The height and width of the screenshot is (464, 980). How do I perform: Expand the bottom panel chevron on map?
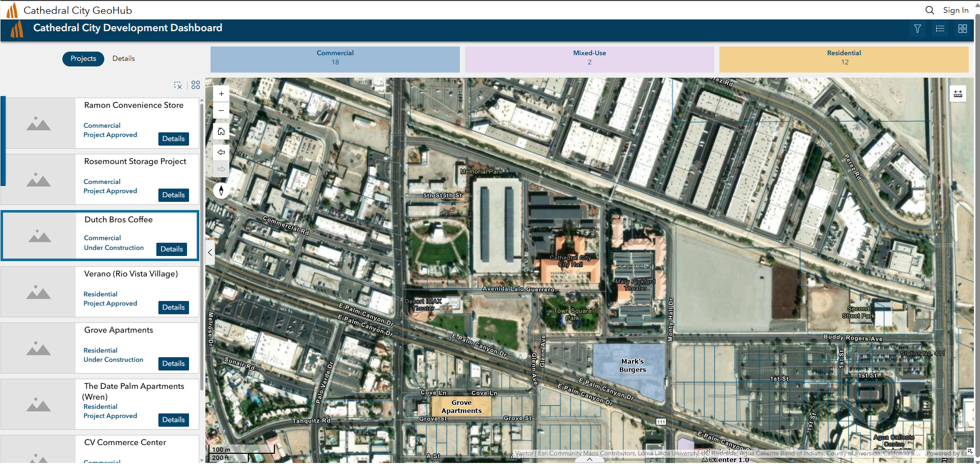tap(590, 459)
